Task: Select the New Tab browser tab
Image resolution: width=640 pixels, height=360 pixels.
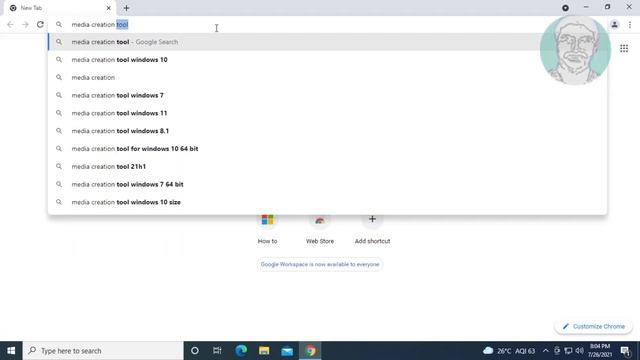Action: tap(59, 8)
